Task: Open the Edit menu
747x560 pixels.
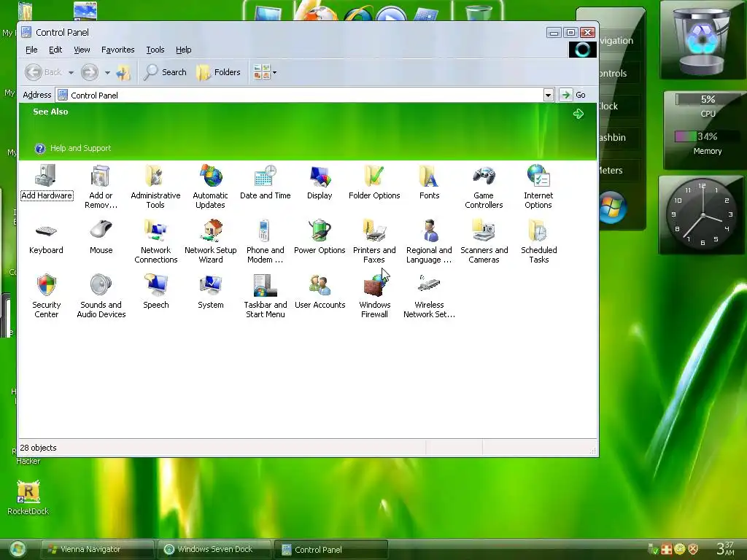Action: [55, 50]
